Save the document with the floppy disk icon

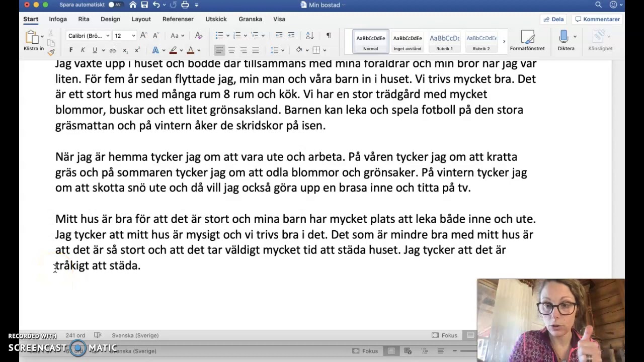(x=144, y=5)
